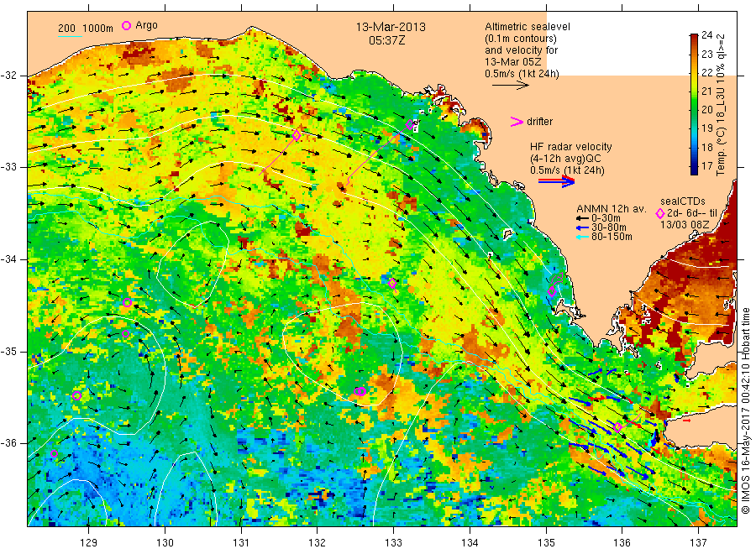Select the double Argo marker near 132.6E, 35.4S

360,391
